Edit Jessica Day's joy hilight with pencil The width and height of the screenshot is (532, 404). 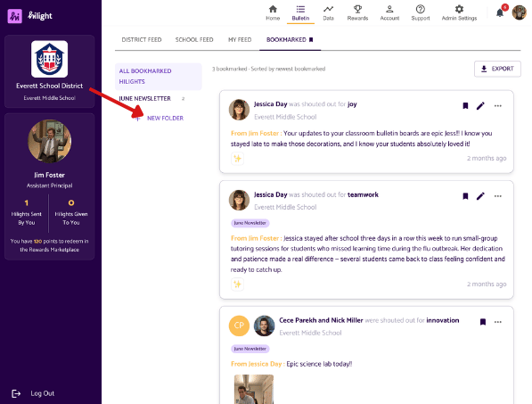click(x=480, y=106)
